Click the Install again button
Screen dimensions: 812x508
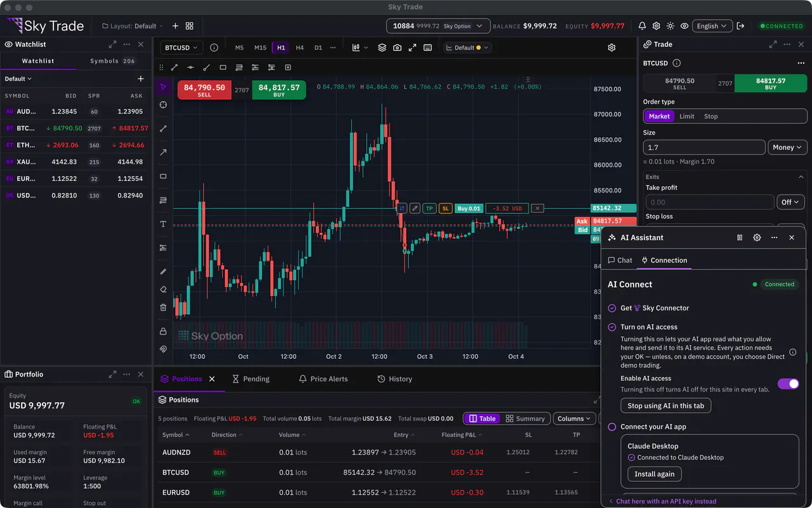(x=655, y=474)
